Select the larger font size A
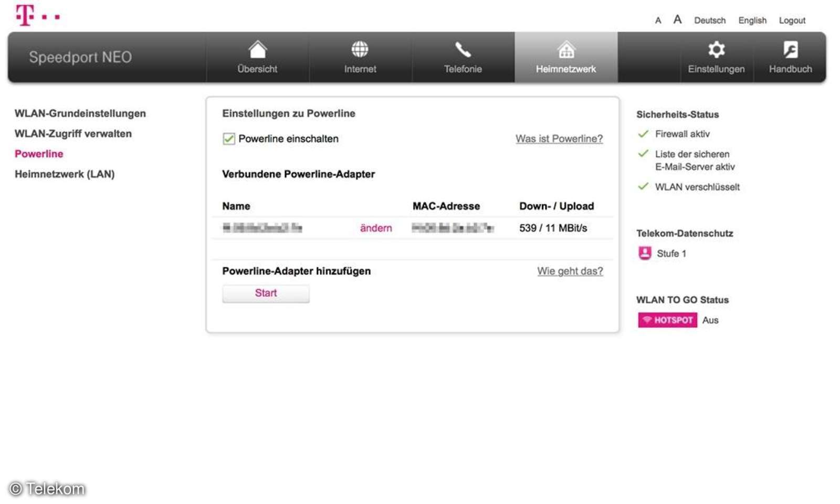Viewport: 840px width, 504px height. (x=677, y=20)
